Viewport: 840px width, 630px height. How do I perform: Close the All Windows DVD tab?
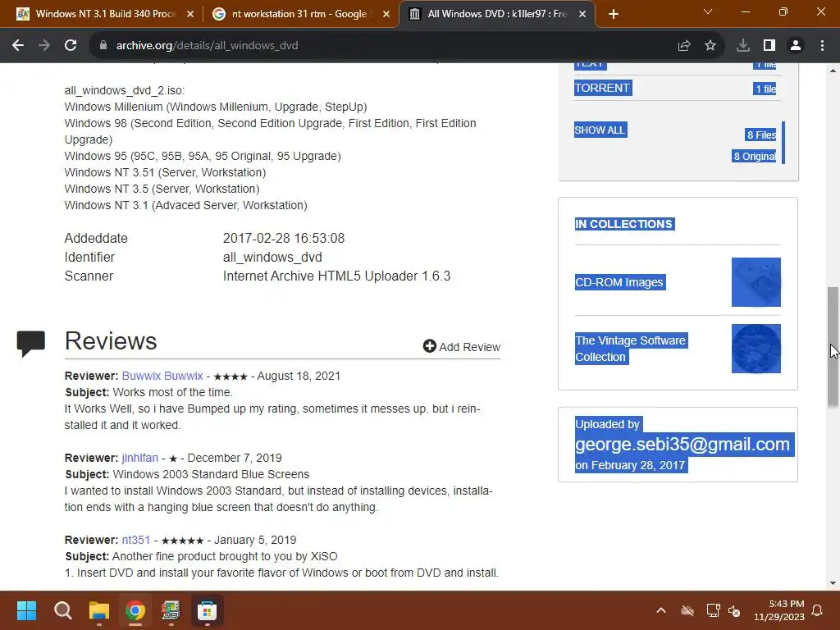click(x=582, y=15)
